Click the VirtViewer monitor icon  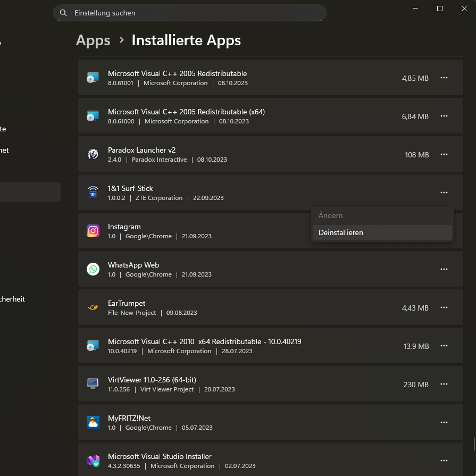click(x=93, y=384)
